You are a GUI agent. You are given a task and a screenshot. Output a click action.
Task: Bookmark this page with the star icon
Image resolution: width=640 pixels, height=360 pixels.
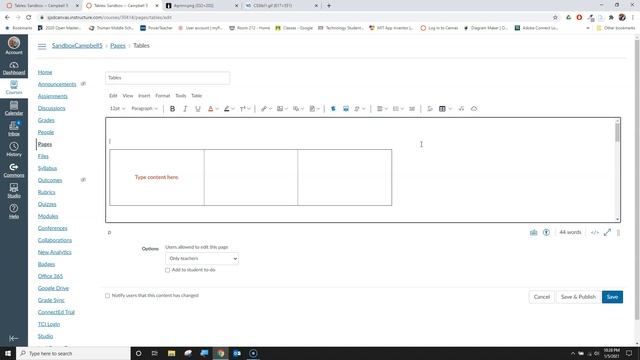[555, 17]
